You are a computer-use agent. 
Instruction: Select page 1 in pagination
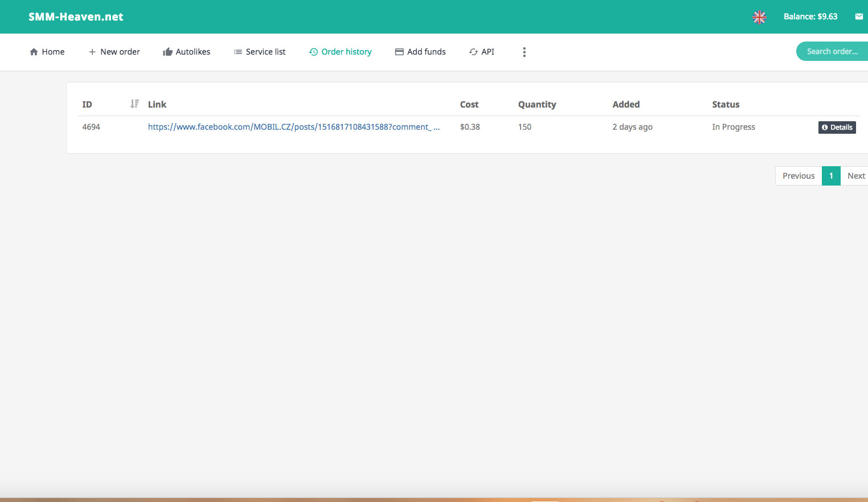(831, 176)
